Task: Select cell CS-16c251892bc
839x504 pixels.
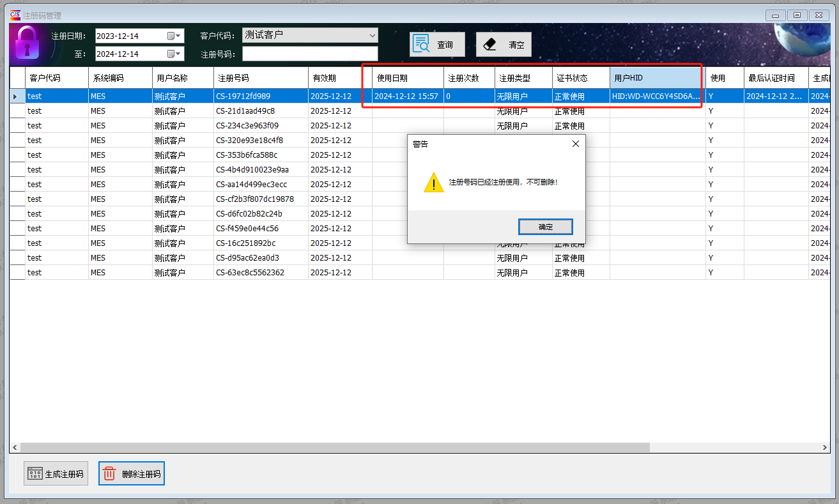Action: 261,243
